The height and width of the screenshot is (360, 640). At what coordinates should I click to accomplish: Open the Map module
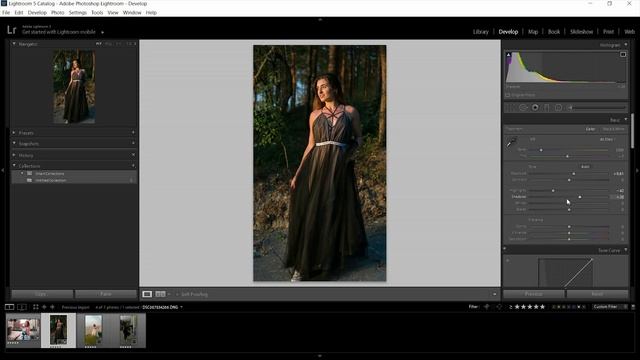pos(533,32)
